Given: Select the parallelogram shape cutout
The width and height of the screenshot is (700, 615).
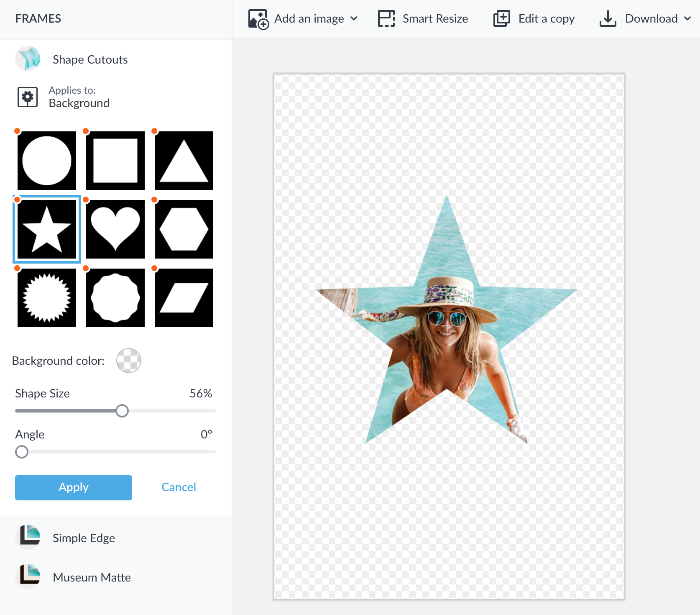Looking at the screenshot, I should pyautogui.click(x=184, y=298).
